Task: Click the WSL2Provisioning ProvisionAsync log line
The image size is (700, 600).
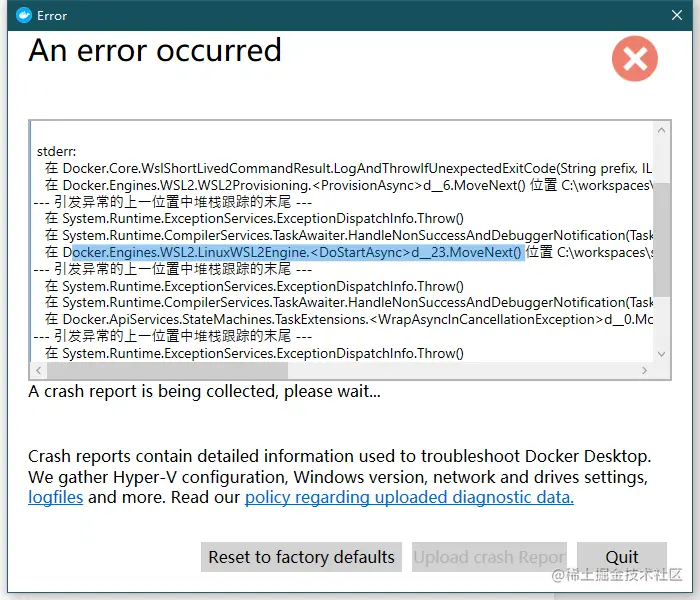Action: 348,185
